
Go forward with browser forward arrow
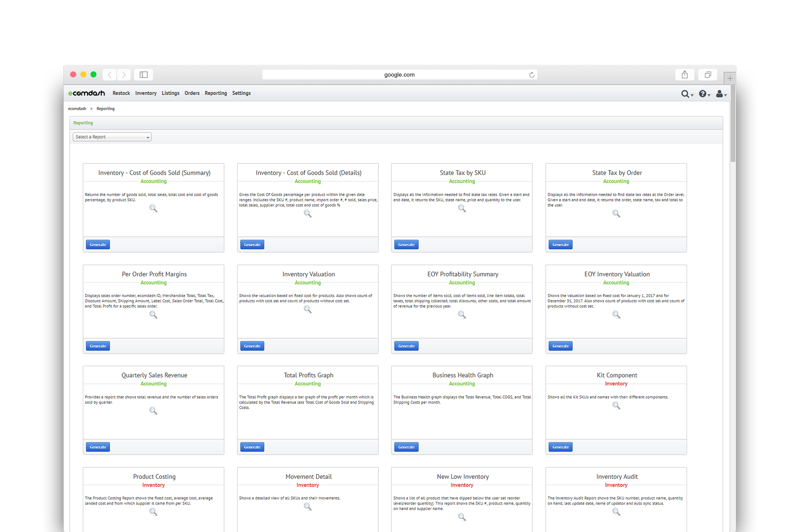click(124, 75)
